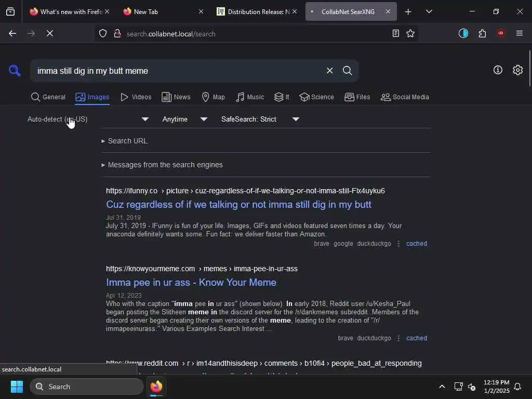List all tabs with chevron button

point(429,12)
